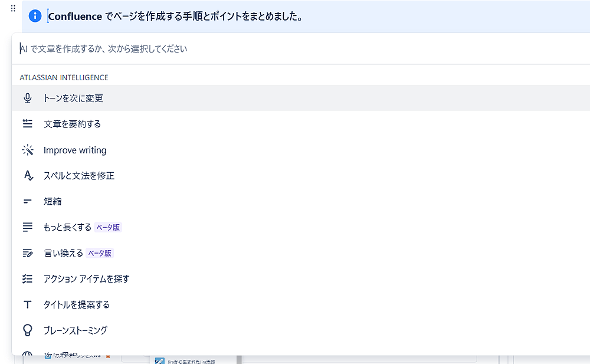Select 文章を要約する menu option
The height and width of the screenshot is (364, 590).
tap(301, 123)
